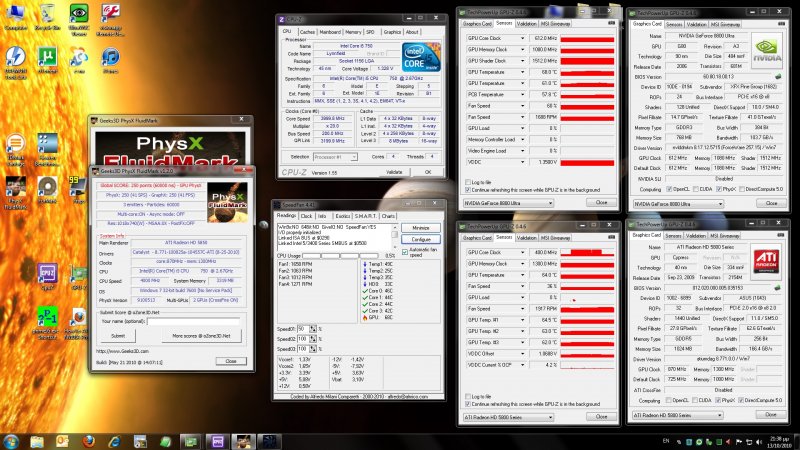Open the CPU-Z desktop shortcut
This screenshot has height=450, width=800.
click(x=47, y=278)
